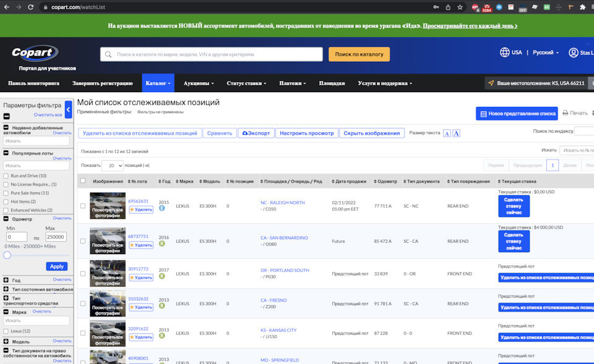Open lot number 30912772 link
Viewport: 594px width, 364px height.
coord(138,269)
